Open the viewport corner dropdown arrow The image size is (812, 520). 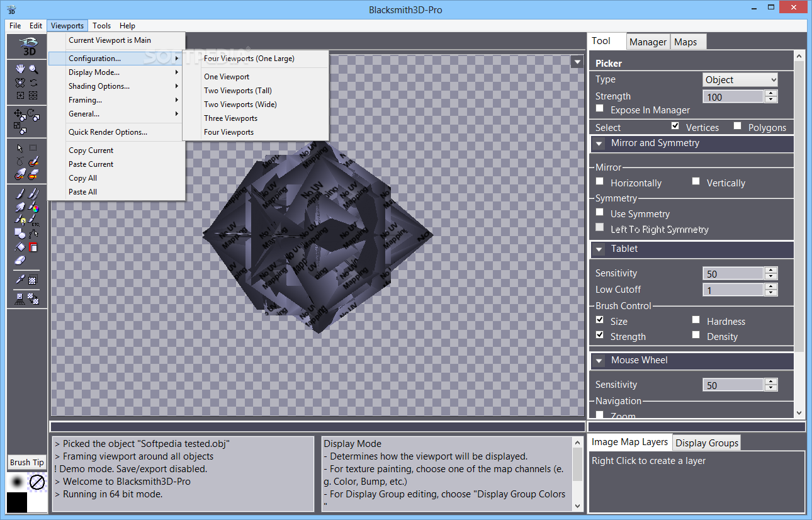pyautogui.click(x=577, y=62)
